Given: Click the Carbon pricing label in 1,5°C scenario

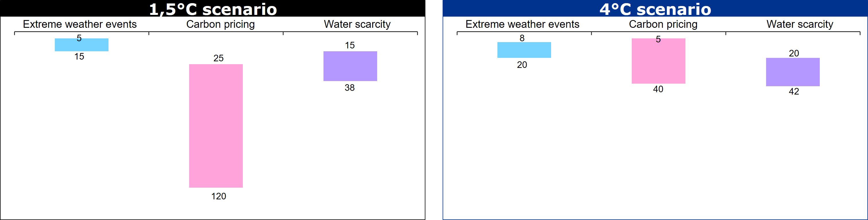Looking at the screenshot, I should (220, 24).
